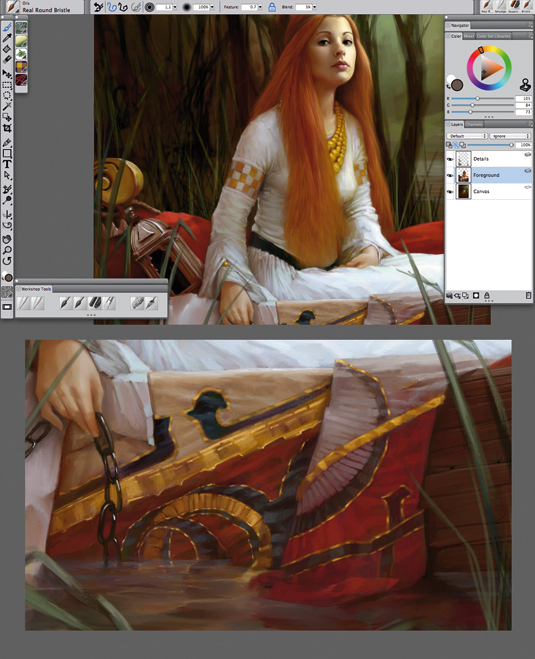535x659 pixels.
Task: Switch to the Color Set Libraries tab
Action: 493,36
